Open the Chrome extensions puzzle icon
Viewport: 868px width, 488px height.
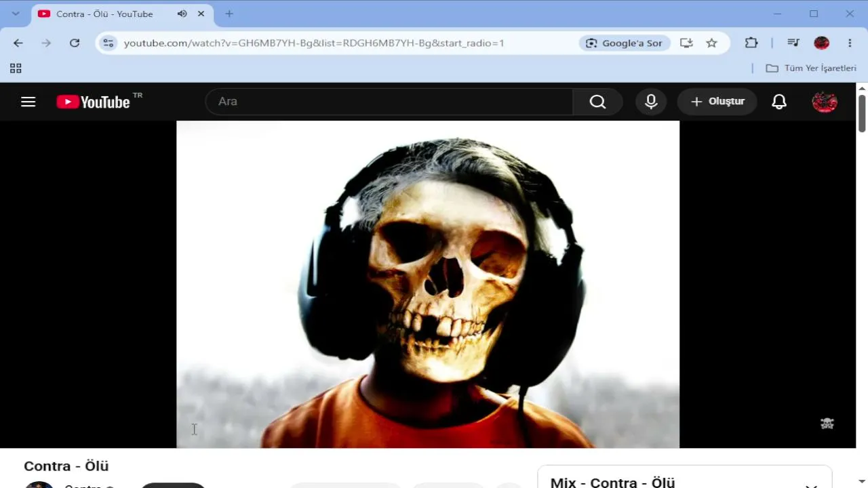(751, 43)
